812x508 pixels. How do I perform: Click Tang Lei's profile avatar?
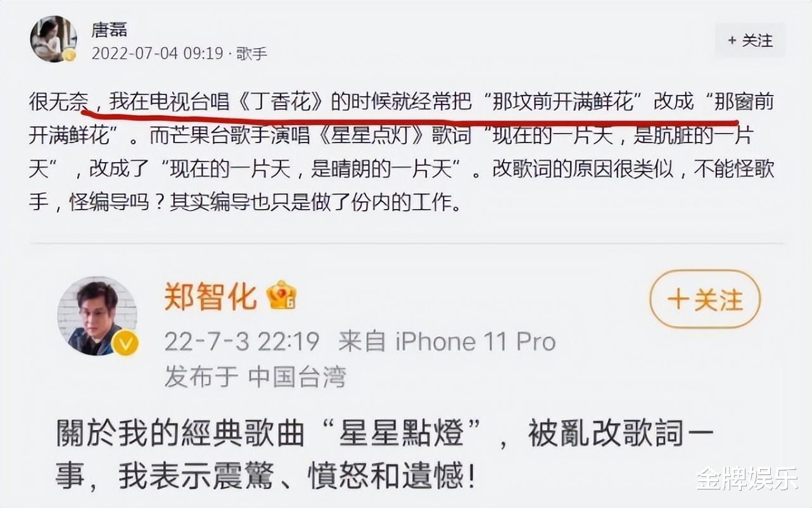click(x=53, y=39)
